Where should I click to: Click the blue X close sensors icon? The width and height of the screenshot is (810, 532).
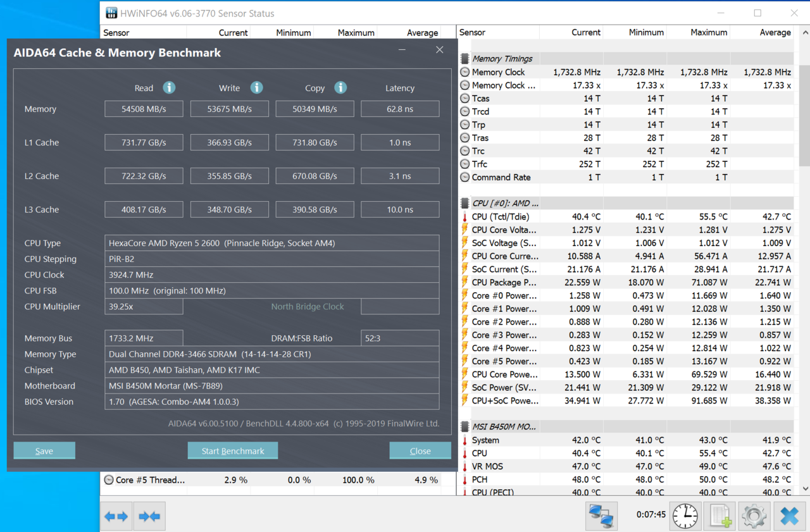coord(789,516)
